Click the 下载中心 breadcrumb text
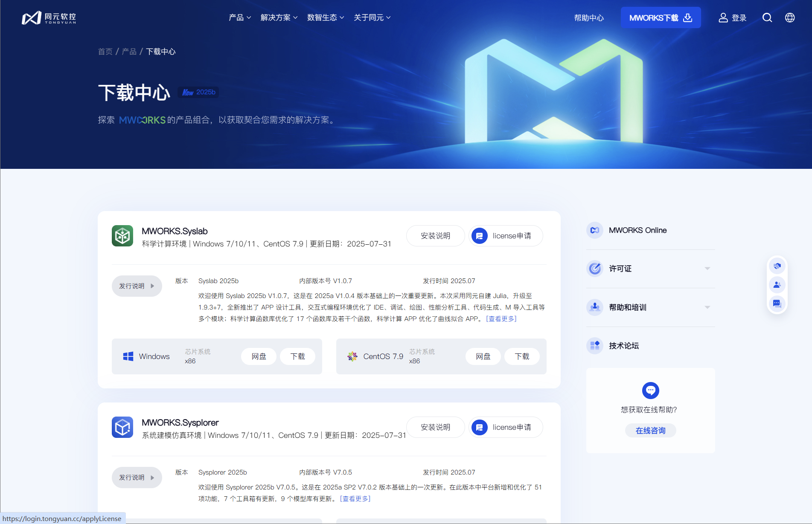This screenshot has width=812, height=524. [x=161, y=52]
